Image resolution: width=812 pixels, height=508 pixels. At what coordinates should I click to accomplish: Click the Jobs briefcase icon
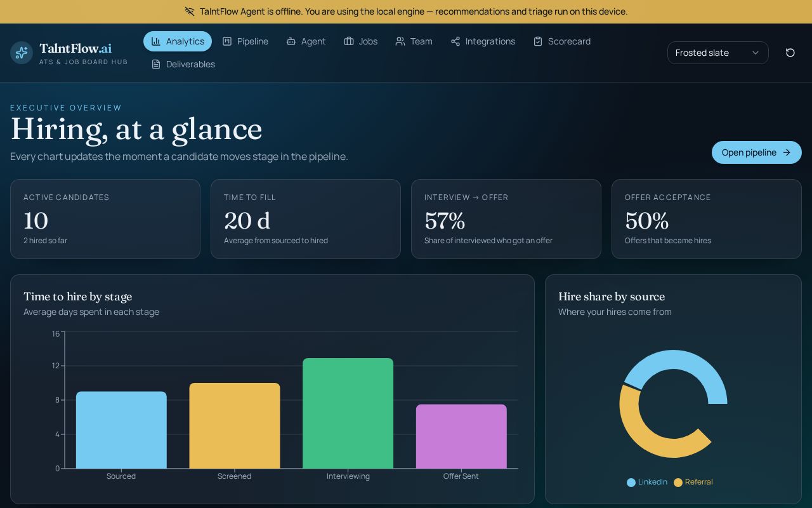tap(349, 41)
